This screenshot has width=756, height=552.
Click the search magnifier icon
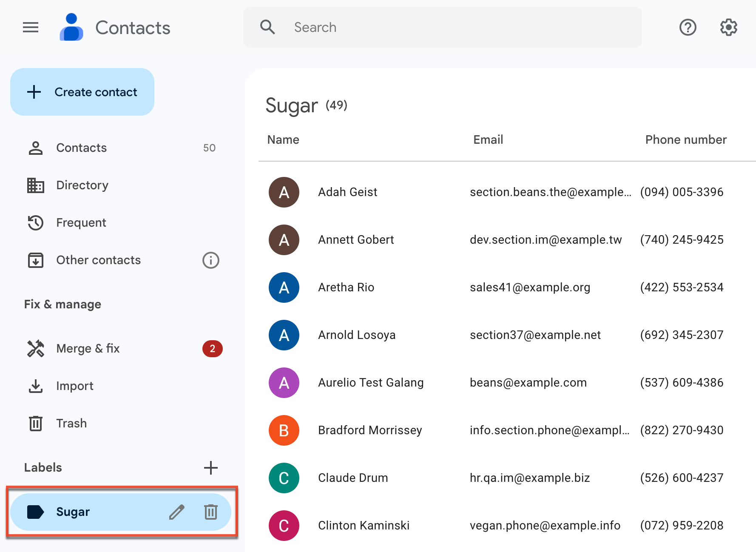[x=267, y=27]
